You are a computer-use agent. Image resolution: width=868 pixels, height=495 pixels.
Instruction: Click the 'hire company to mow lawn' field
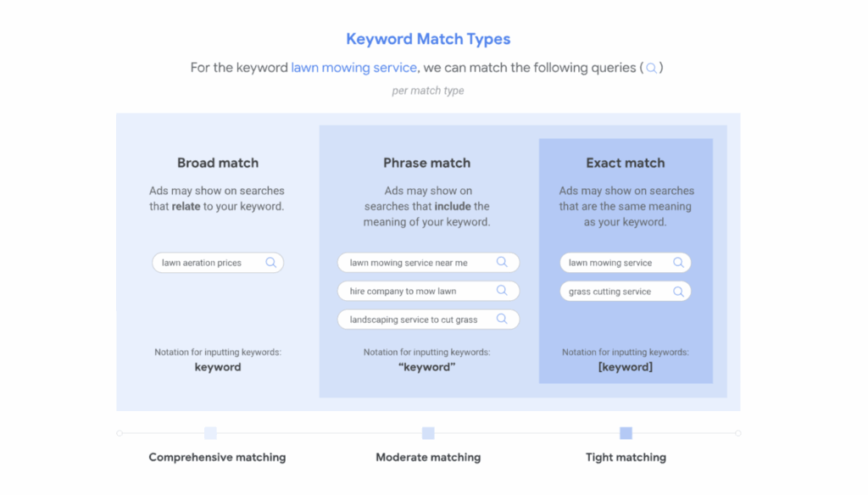click(x=428, y=291)
